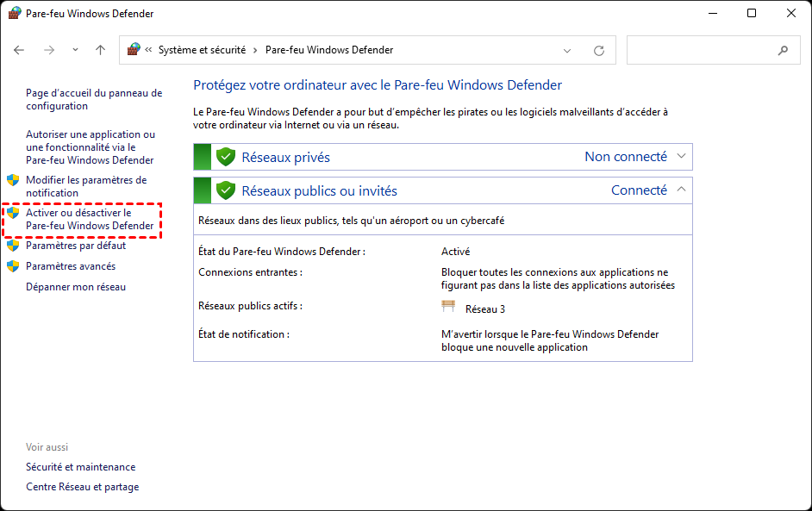Click 'État de notification :' label
This screenshot has height=511, width=812.
[x=243, y=334]
